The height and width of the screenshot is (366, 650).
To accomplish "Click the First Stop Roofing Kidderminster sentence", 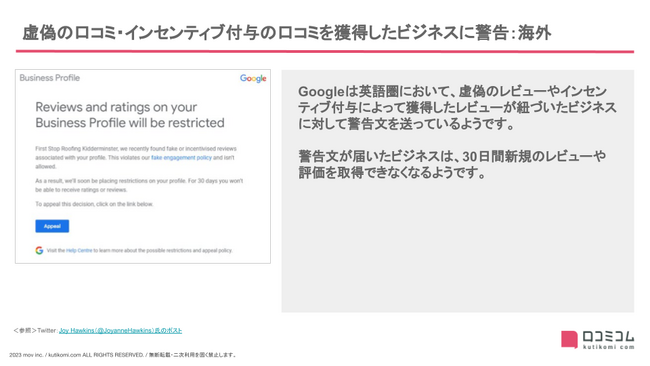I will 136,158.
